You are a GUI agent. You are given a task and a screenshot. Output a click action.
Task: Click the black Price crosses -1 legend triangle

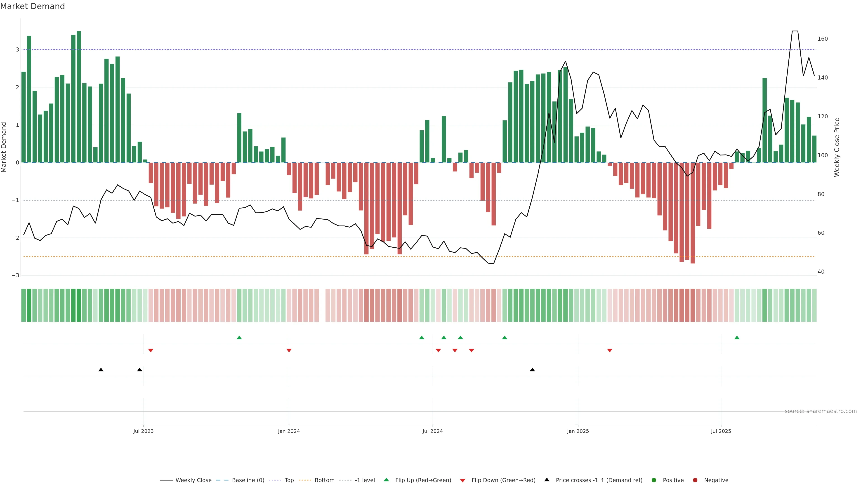pos(547,480)
